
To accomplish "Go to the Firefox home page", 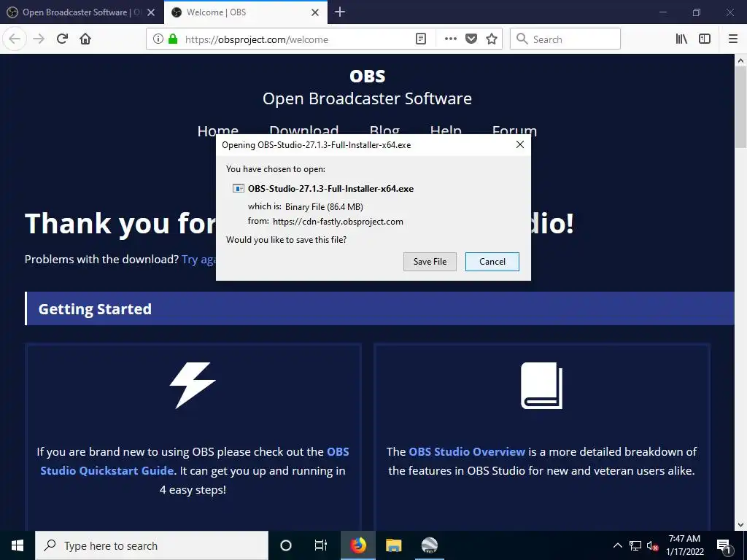I will coord(85,39).
